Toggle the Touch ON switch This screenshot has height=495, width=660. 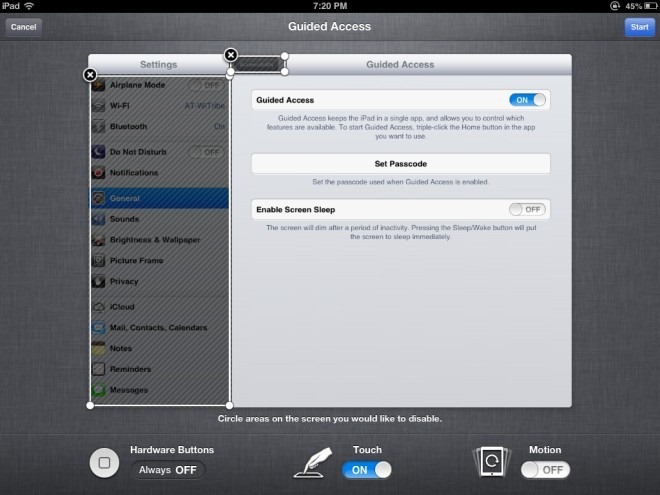[367, 470]
